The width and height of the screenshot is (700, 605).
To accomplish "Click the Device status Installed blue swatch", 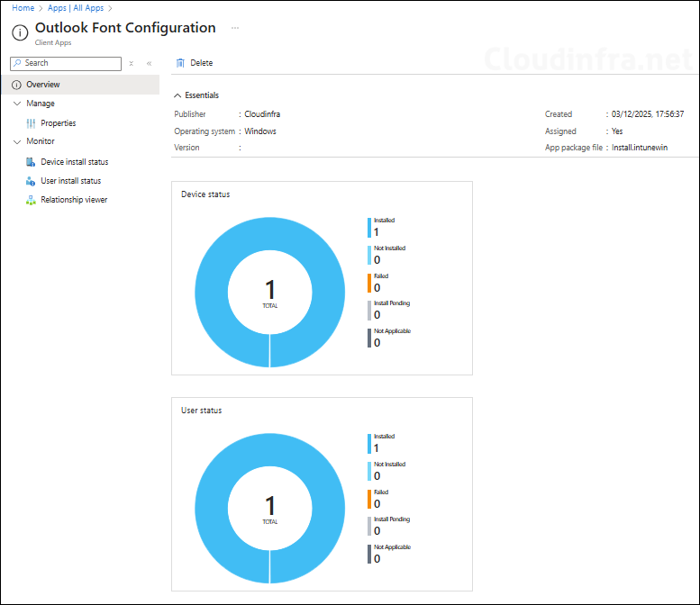I will pyautogui.click(x=369, y=228).
